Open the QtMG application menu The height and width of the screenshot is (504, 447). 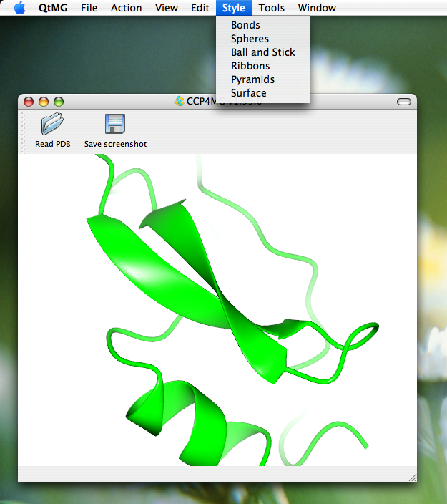(x=53, y=8)
